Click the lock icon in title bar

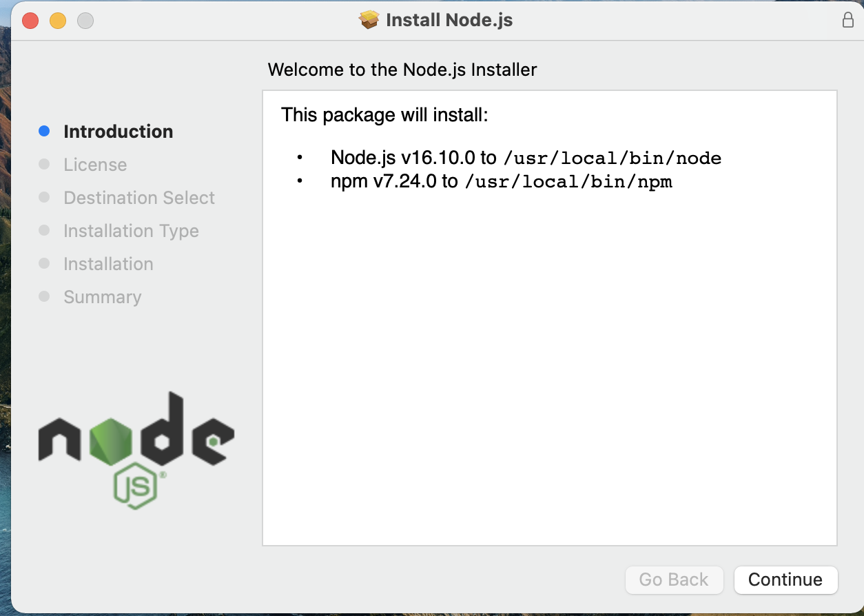848,20
